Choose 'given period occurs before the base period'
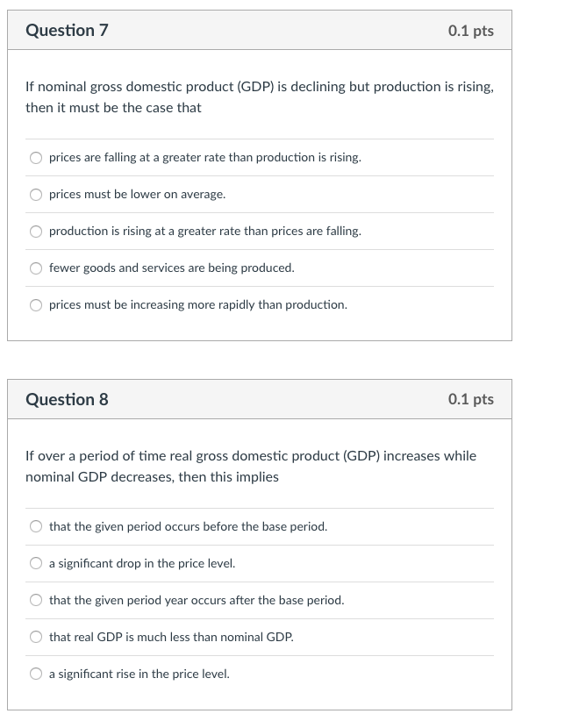Image resolution: width=565 pixels, height=728 pixels. [x=36, y=526]
